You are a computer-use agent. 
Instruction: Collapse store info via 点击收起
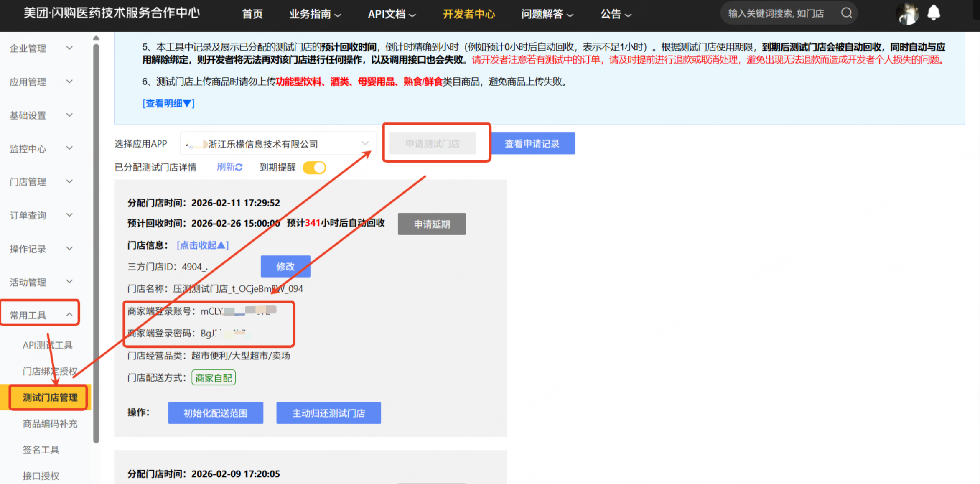tap(203, 245)
